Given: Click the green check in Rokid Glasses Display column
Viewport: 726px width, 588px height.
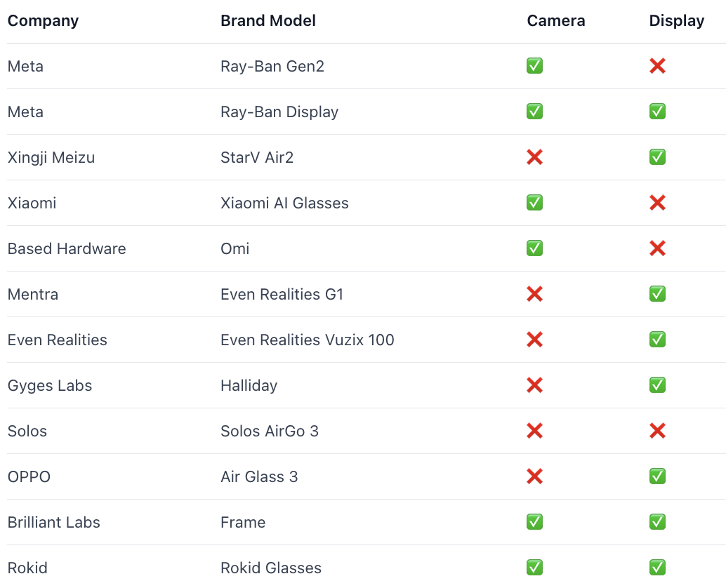Looking at the screenshot, I should pyautogui.click(x=657, y=568).
